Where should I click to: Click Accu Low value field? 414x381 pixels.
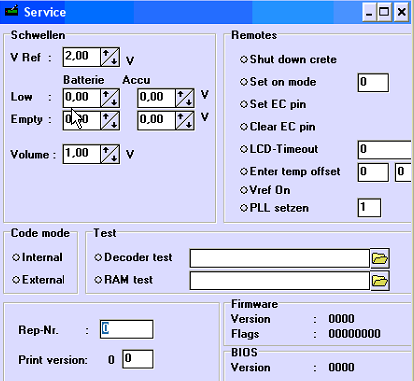(156, 98)
